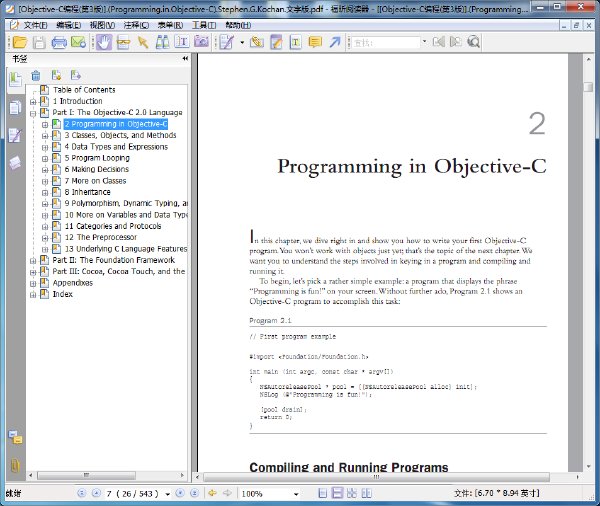
Task: Expand the 1 Introduction bookmark
Action: 33,102
